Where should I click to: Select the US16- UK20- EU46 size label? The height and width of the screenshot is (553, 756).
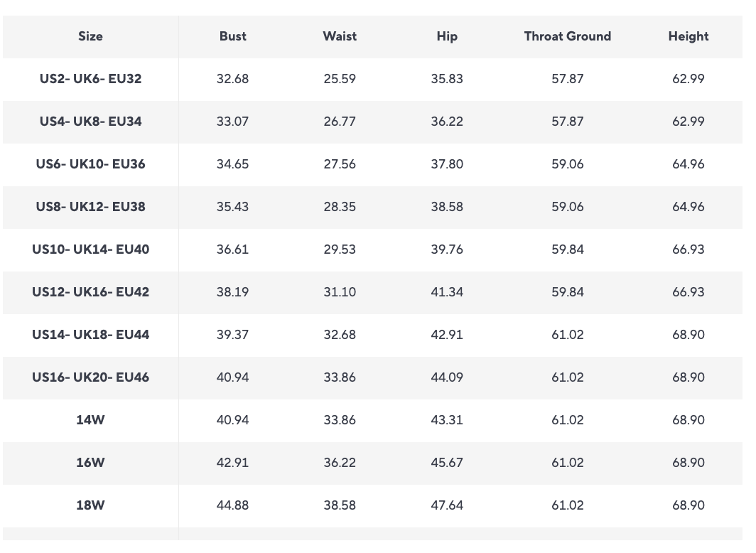click(90, 377)
